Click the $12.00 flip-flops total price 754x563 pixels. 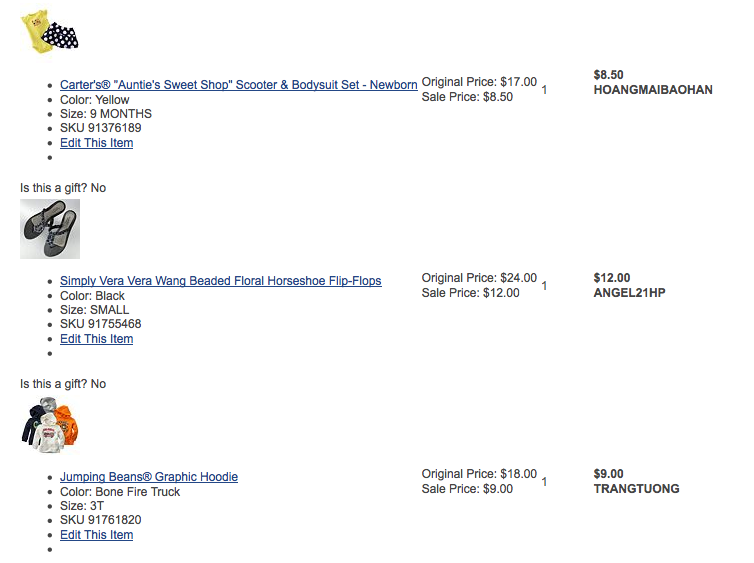click(612, 278)
